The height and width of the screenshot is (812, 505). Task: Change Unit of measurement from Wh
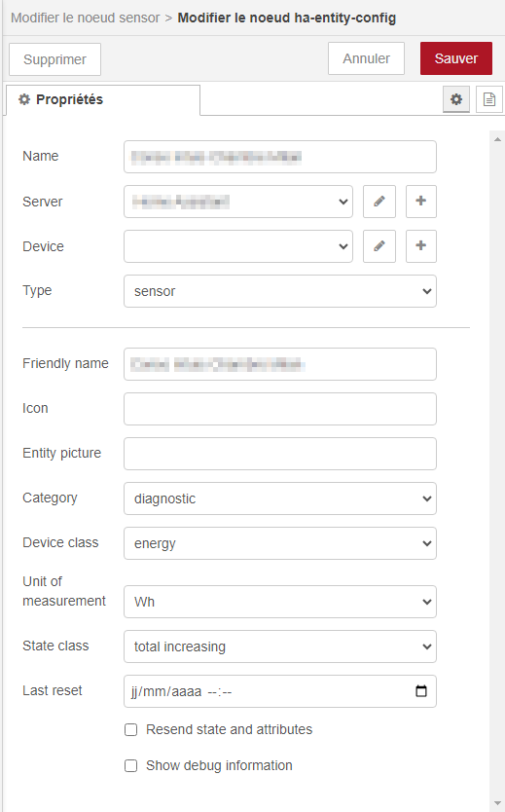click(x=280, y=602)
